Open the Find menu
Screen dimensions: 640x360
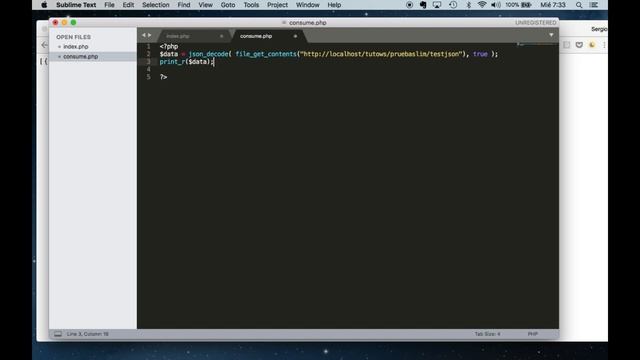pyautogui.click(x=184, y=5)
